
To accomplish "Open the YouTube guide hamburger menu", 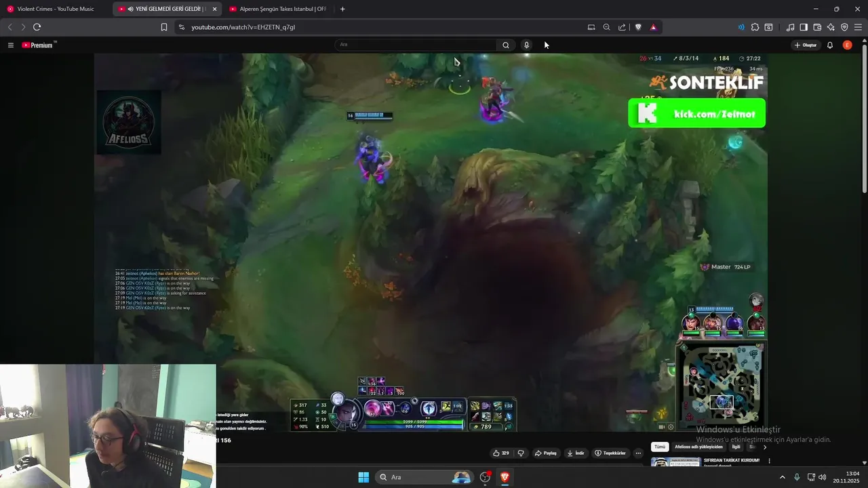I will coord(11,45).
